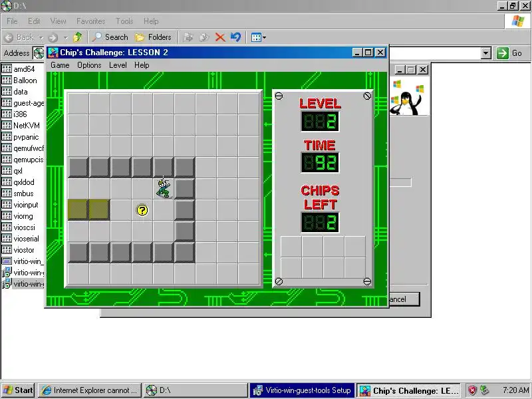
Task: Click the D:\ window title bar icon
Action: (x=6, y=5)
